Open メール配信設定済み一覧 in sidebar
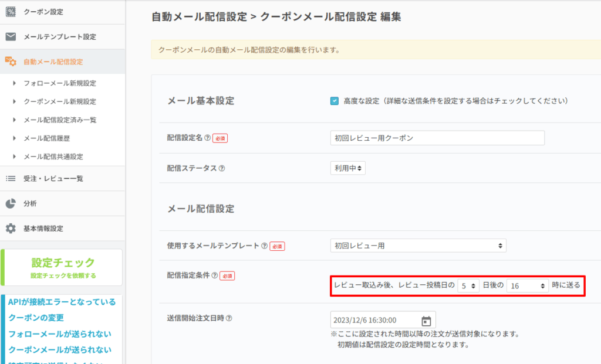The image size is (601, 364). tap(60, 120)
